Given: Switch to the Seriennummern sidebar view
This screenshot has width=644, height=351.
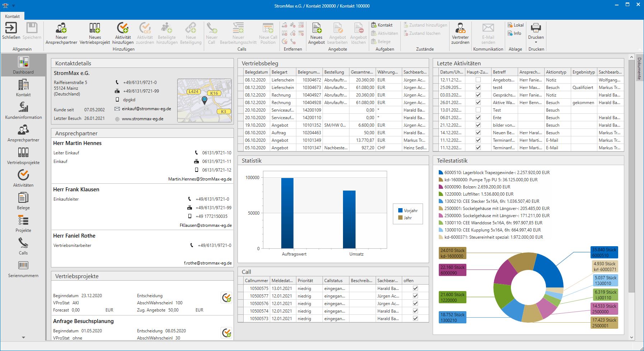Looking at the screenshot, I should click(23, 268).
